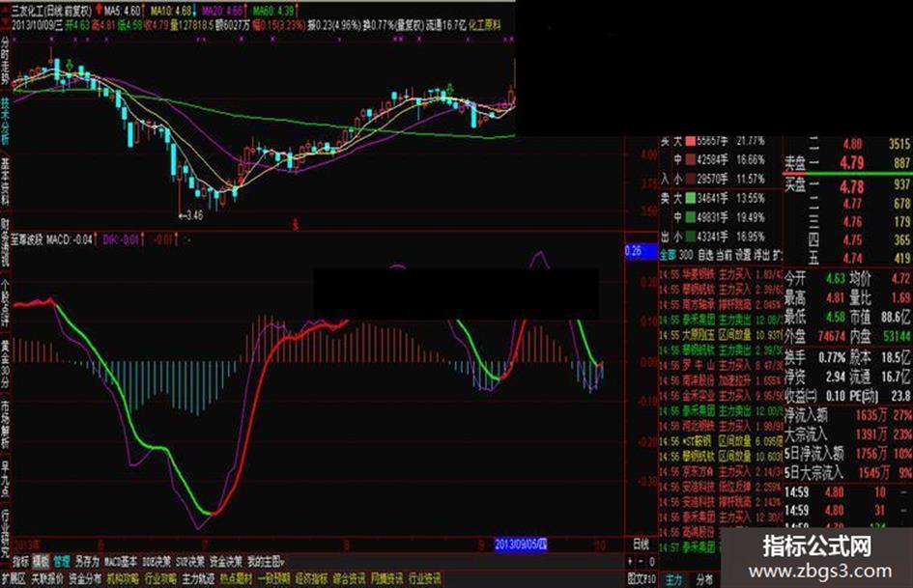Select 资金决策 indicator preset
The width and height of the screenshot is (913, 588).
226,562
